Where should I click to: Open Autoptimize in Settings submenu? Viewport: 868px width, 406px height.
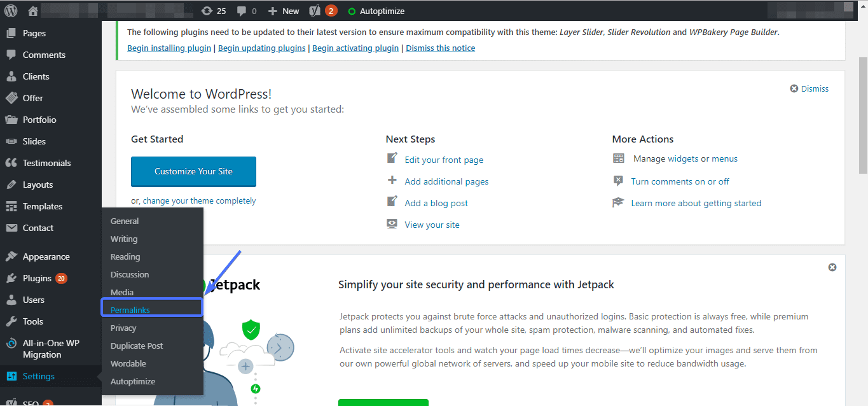pos(133,381)
